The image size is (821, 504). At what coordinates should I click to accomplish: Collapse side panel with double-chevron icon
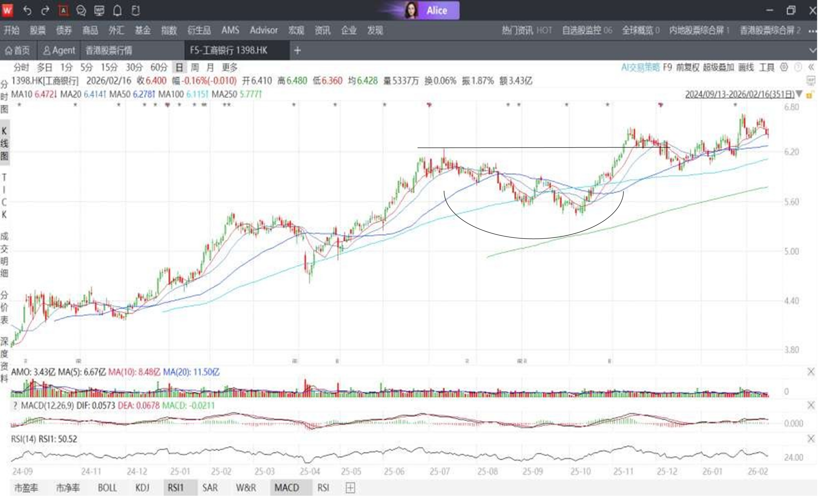[811, 67]
